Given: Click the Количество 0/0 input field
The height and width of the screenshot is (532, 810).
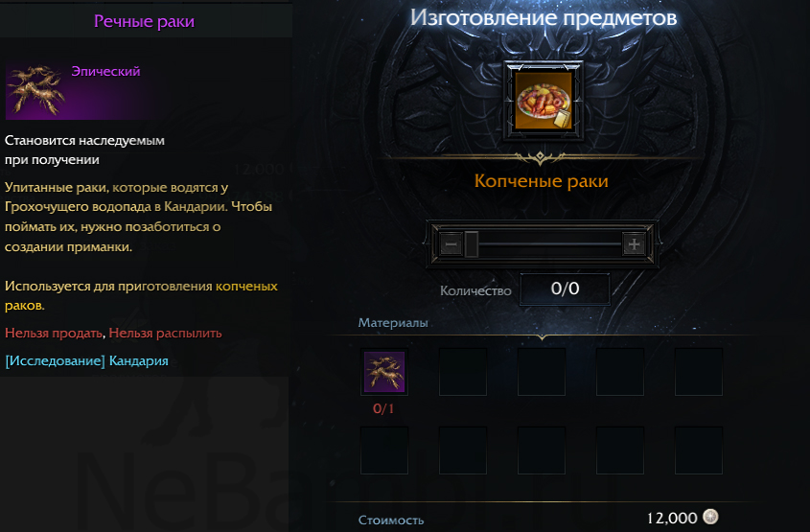Looking at the screenshot, I should 565,289.
